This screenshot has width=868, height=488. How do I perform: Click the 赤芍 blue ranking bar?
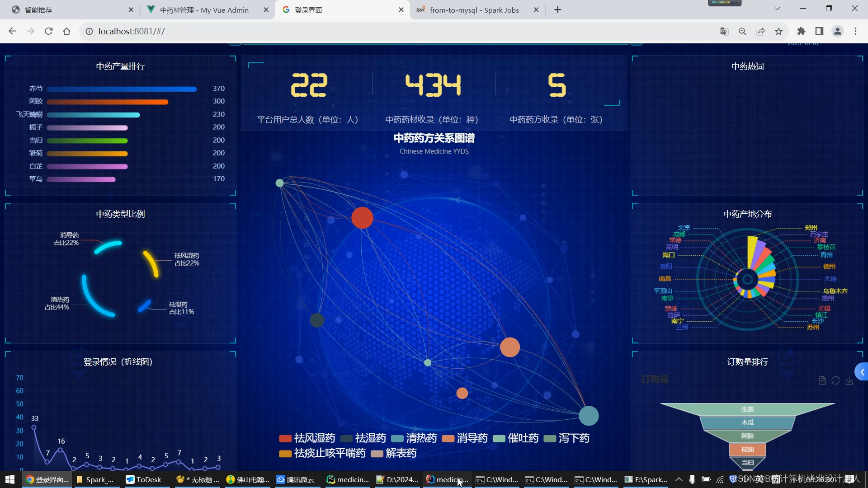[121, 89]
